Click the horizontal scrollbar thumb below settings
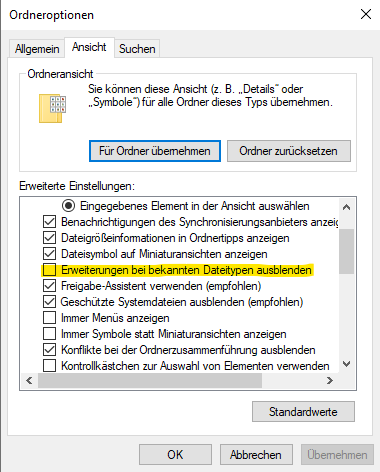 (x=150, y=380)
